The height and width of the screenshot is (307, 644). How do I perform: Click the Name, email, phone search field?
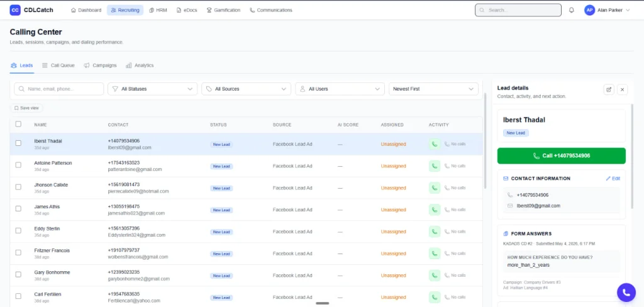(x=58, y=89)
